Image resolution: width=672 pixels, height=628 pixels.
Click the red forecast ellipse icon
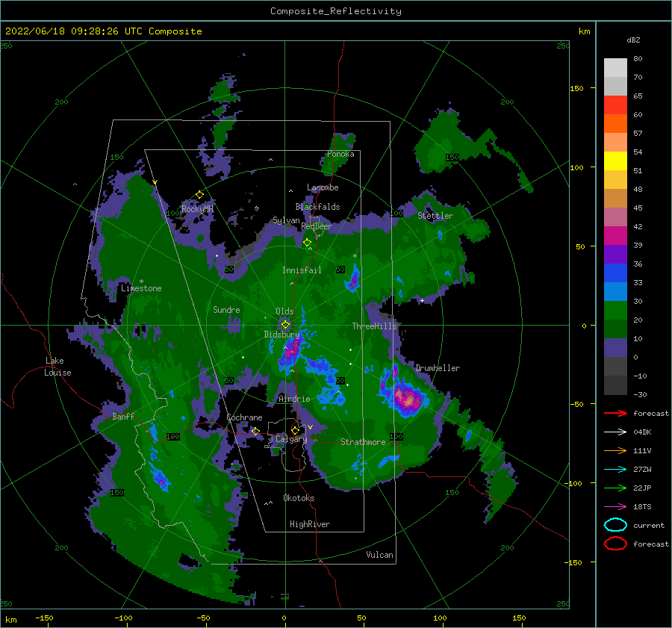(615, 544)
